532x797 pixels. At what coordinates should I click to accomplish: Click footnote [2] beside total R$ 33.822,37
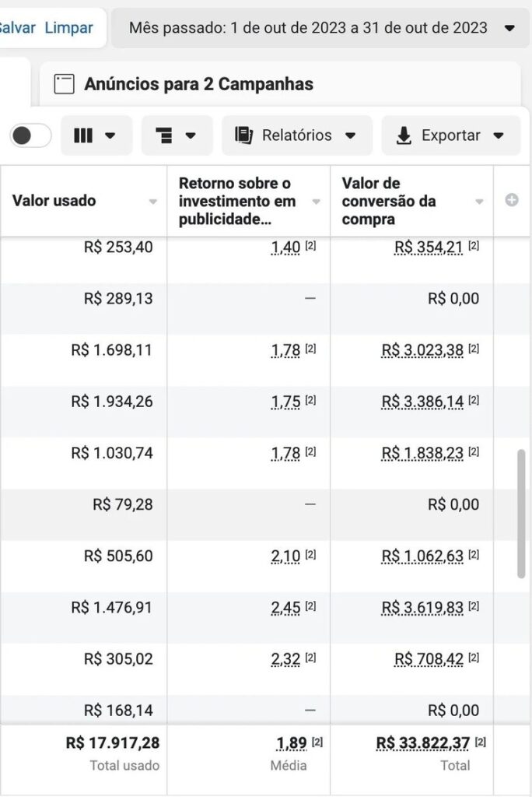pos(481,742)
